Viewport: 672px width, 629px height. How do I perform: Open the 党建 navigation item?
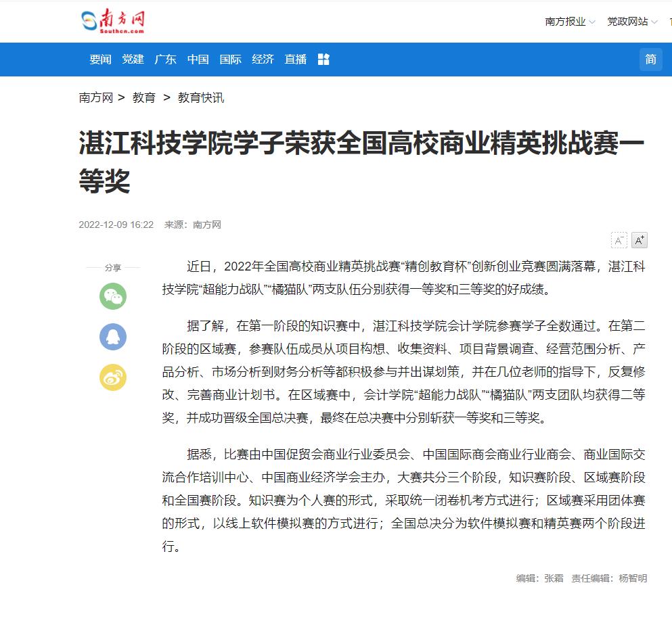[x=133, y=59]
